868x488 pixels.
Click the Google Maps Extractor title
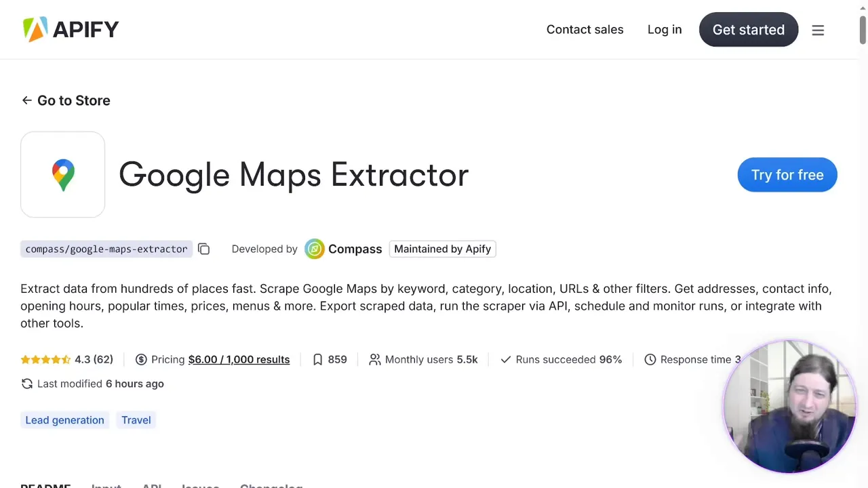[x=294, y=175]
